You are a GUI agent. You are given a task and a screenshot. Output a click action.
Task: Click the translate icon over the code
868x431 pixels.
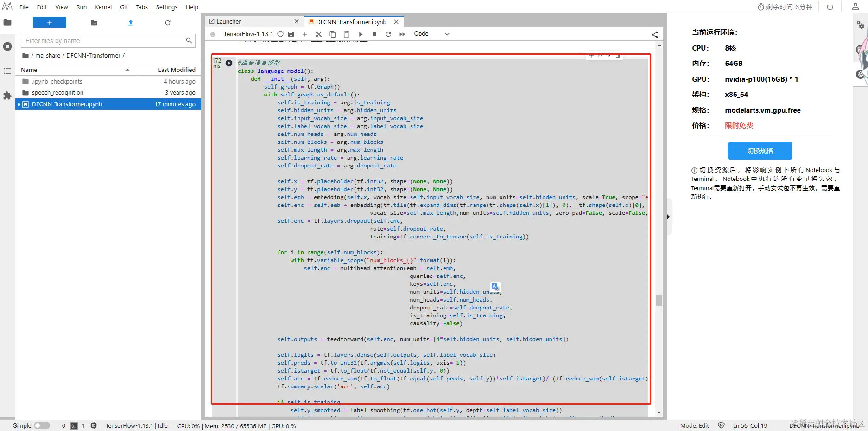(495, 287)
